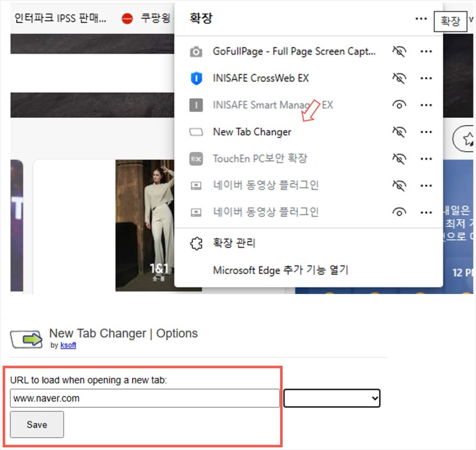Follow the ksoft developer link
Screen dimensions: 476x450
68,345
